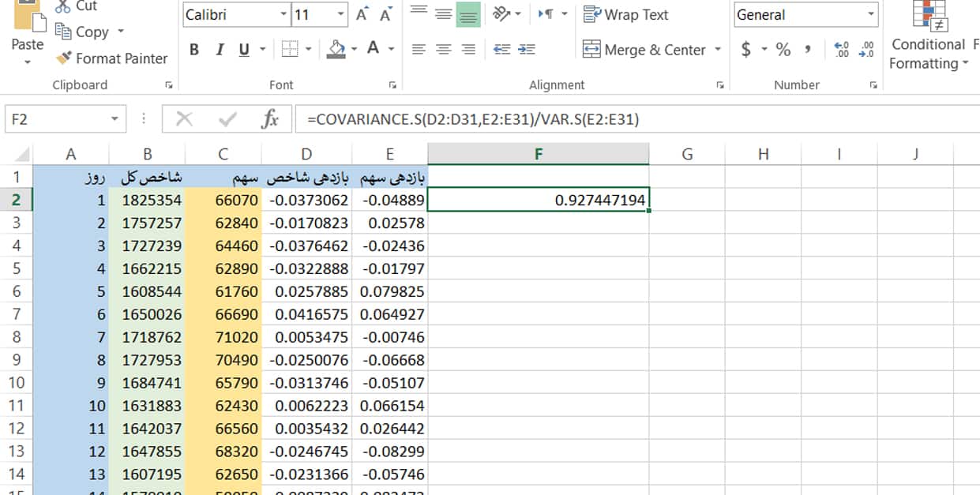Open the Fill Color bucket swatch
The width and height of the screenshot is (980, 495).
pos(337,50)
